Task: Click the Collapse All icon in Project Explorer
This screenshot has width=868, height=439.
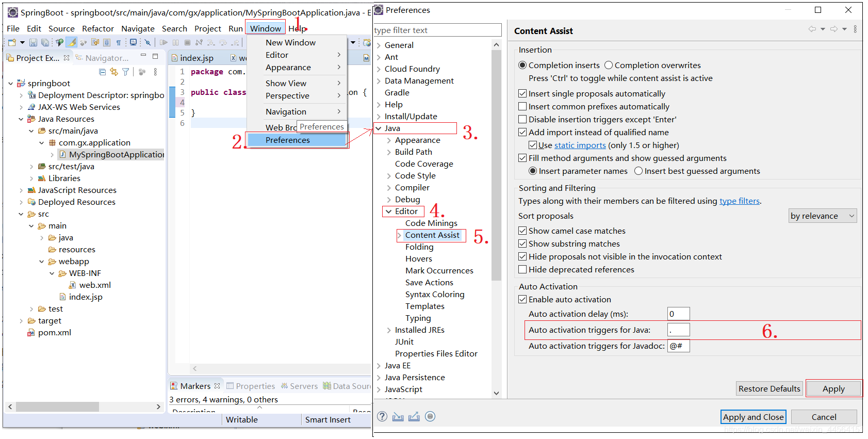Action: coord(102,72)
